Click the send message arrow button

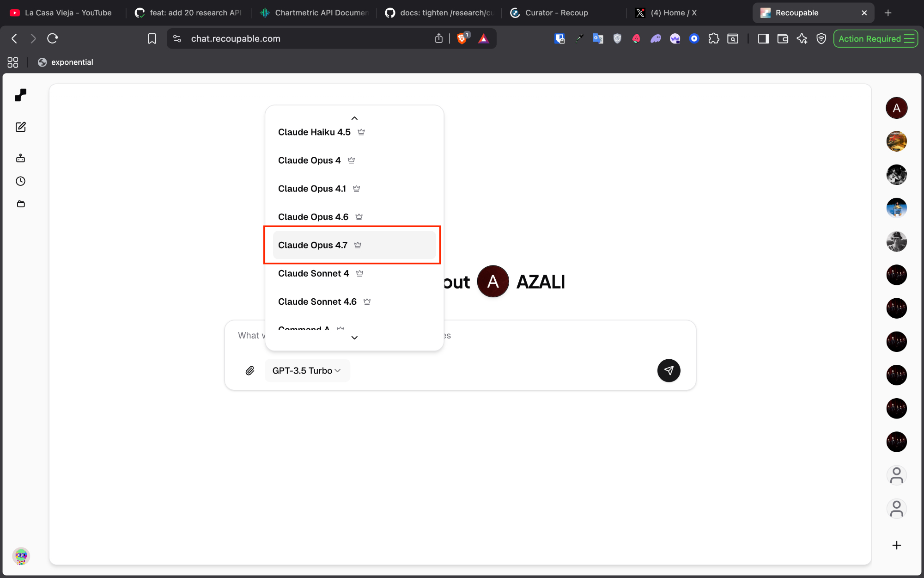pos(669,370)
